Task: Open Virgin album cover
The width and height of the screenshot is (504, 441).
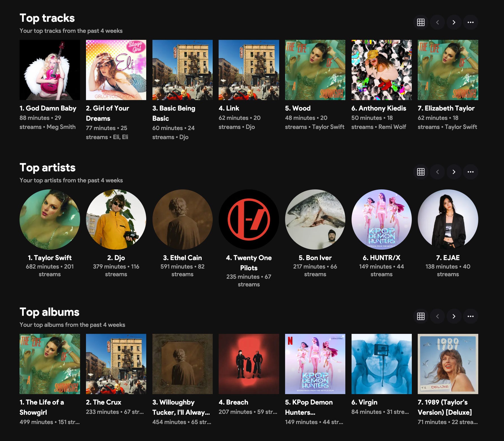Action: point(382,364)
